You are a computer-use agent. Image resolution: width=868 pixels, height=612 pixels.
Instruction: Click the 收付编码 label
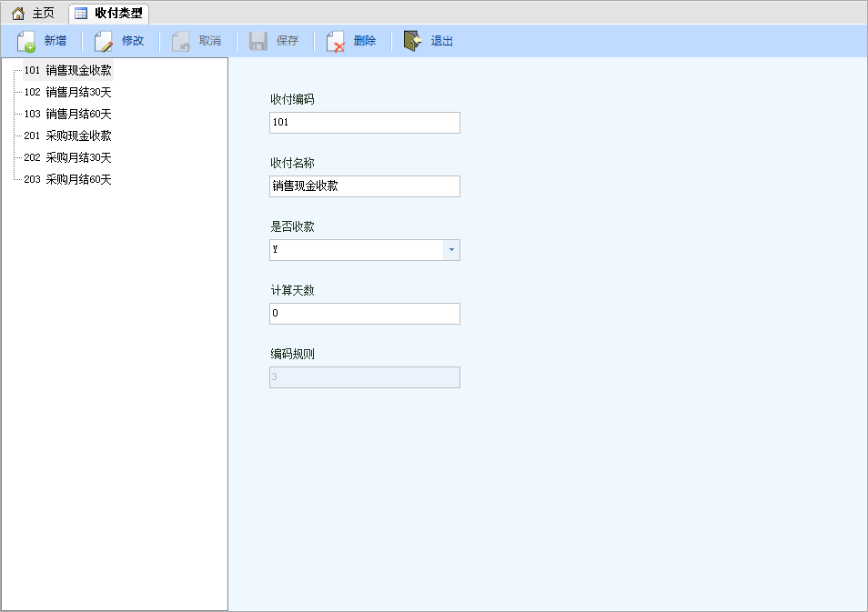(292, 100)
